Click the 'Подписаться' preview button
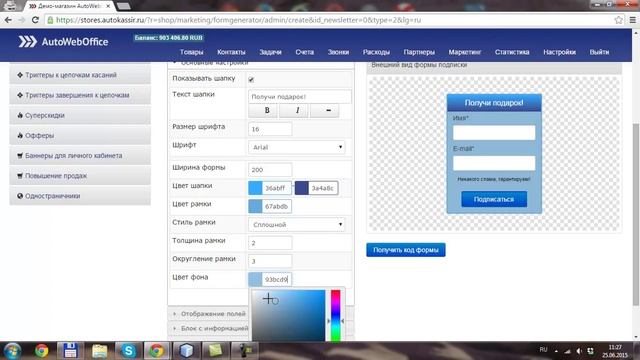The image size is (640, 360). tap(494, 199)
